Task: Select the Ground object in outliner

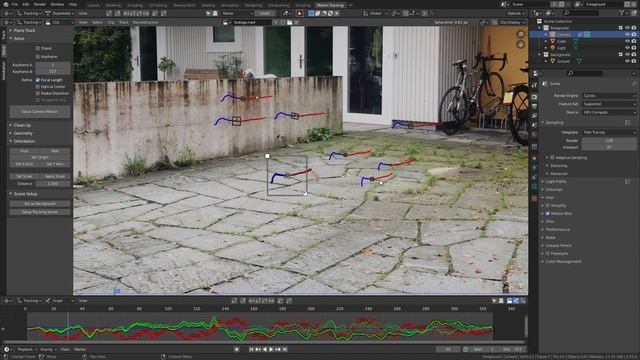Action: 563,61
